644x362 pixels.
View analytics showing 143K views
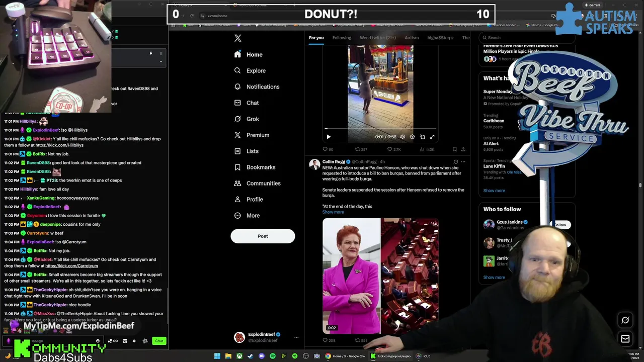tap(427, 149)
